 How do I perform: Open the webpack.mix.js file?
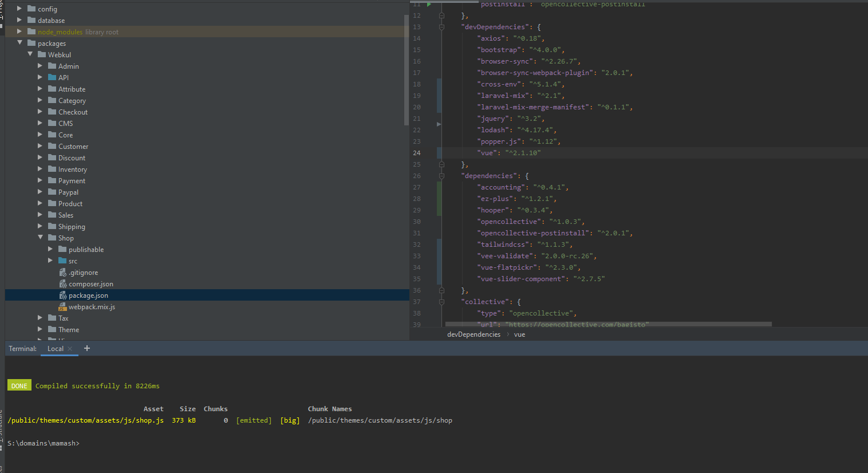92,306
